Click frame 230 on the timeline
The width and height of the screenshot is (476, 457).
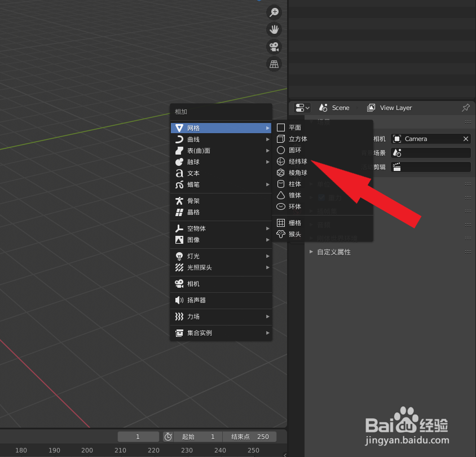pyautogui.click(x=187, y=450)
